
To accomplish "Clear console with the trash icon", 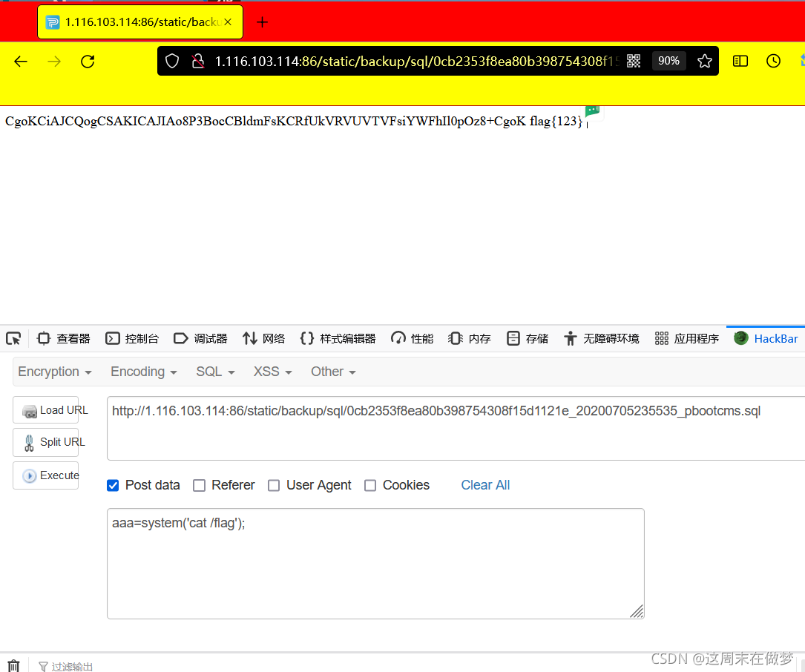I will click(14, 666).
